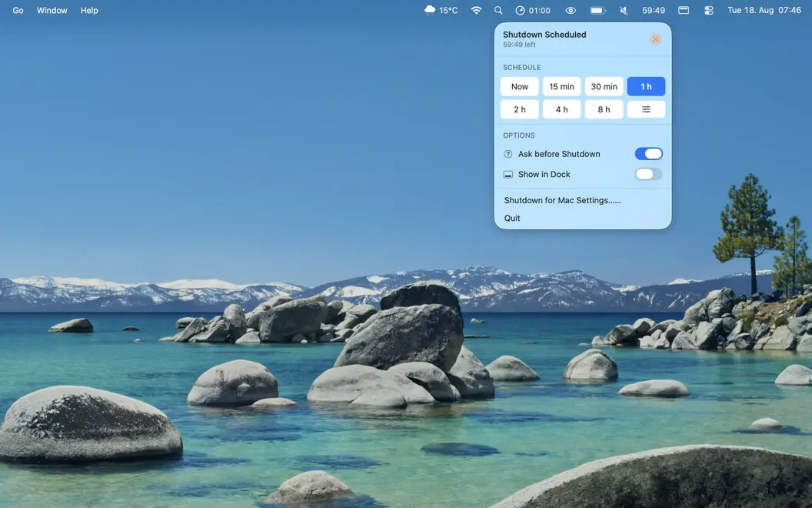Open the weather 15°C menu bar item
The height and width of the screenshot is (508, 812).
[x=441, y=10]
